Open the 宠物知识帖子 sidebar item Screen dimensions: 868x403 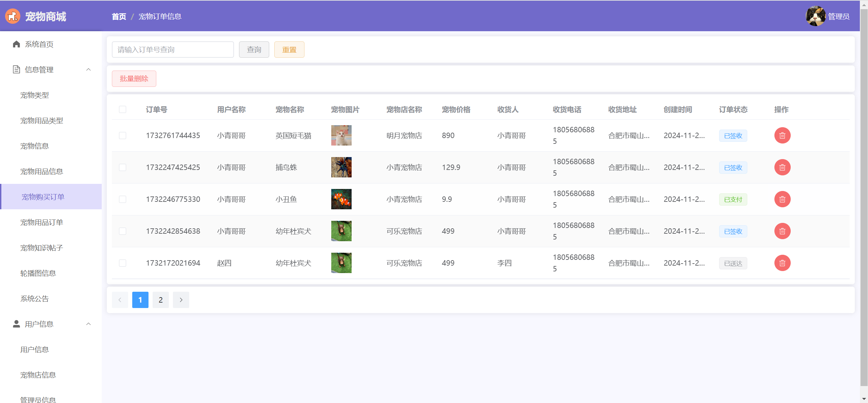pos(42,248)
